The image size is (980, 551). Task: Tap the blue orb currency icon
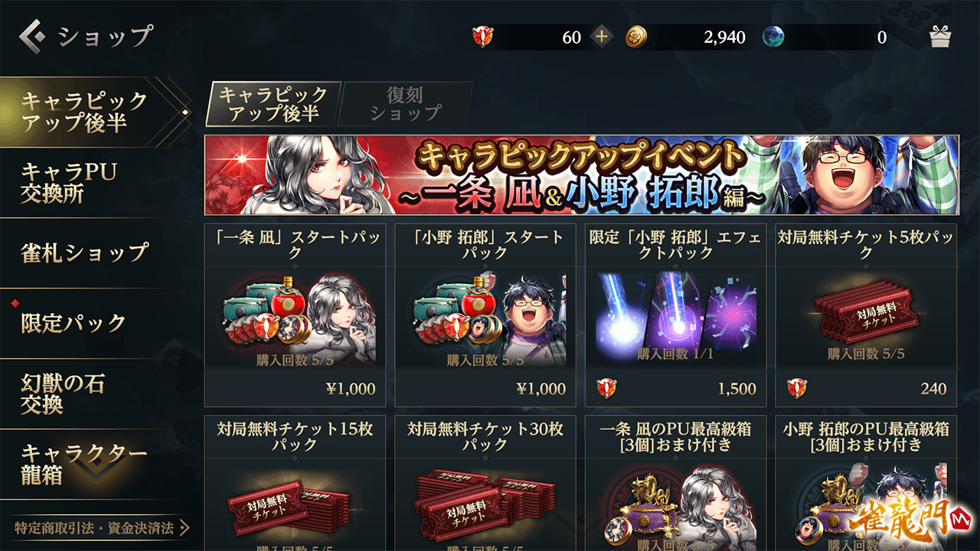[773, 37]
